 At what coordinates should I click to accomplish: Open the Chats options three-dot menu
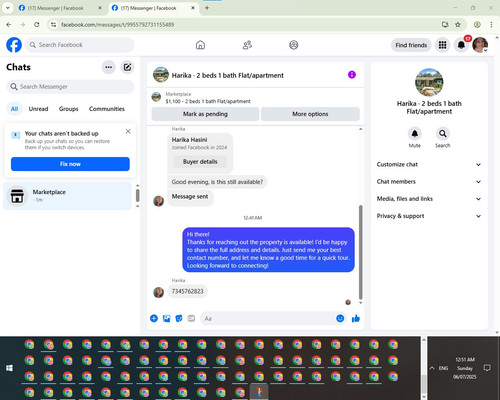(109, 67)
